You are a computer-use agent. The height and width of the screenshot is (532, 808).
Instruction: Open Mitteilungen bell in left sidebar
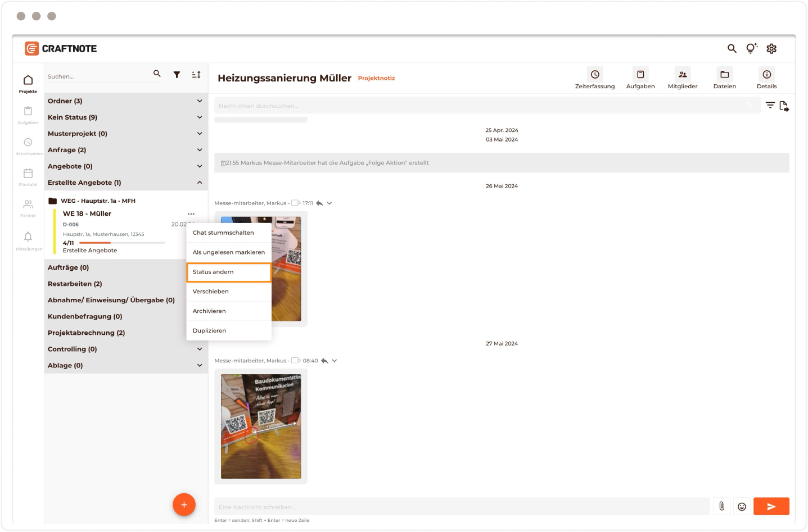[x=28, y=237]
